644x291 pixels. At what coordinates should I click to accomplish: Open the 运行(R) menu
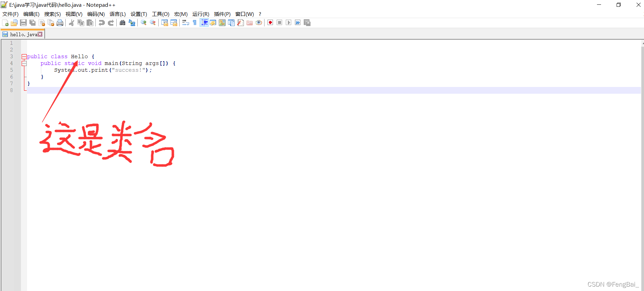point(201,14)
